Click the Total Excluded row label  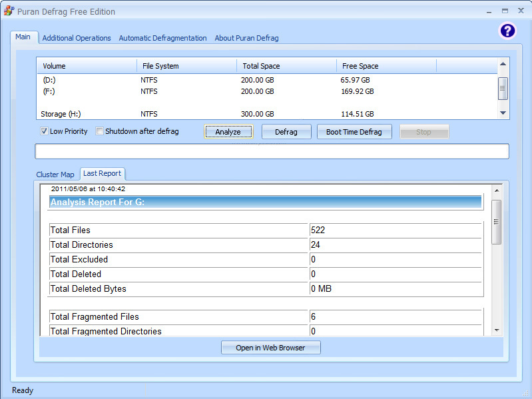tap(79, 259)
